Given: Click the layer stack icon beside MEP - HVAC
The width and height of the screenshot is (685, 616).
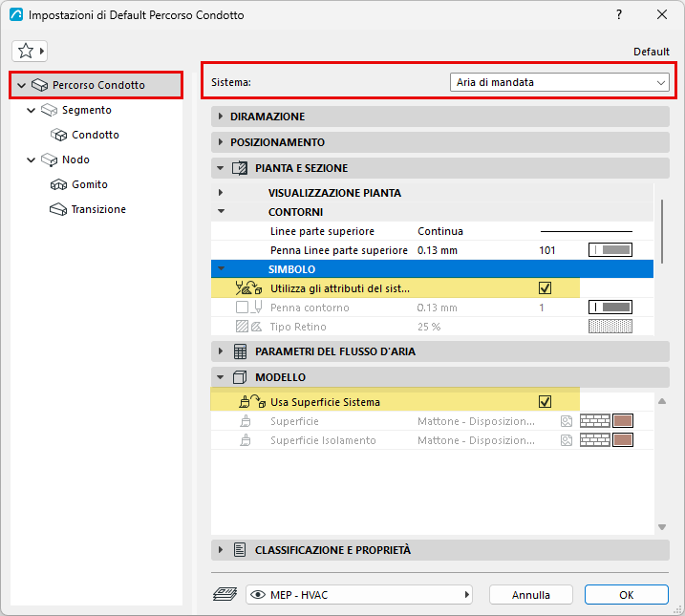Looking at the screenshot, I should tap(225, 595).
